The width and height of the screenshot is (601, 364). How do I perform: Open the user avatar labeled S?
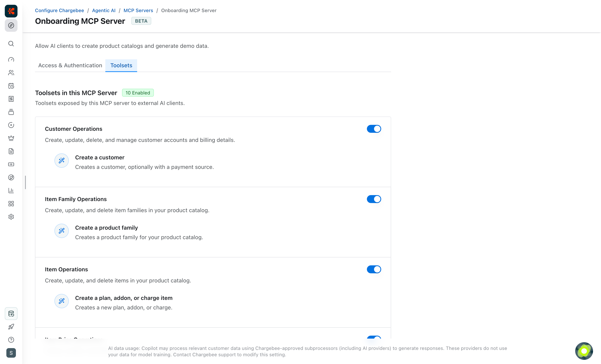click(x=11, y=353)
